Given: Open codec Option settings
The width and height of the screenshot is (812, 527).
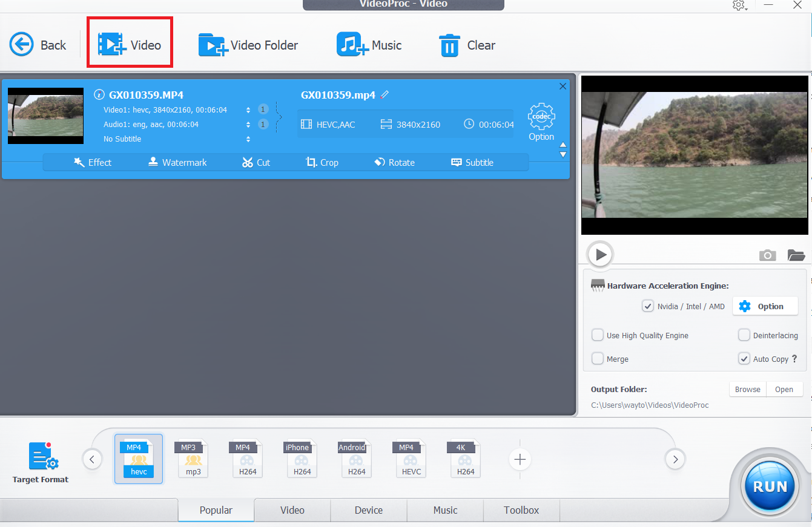Looking at the screenshot, I should click(x=541, y=122).
